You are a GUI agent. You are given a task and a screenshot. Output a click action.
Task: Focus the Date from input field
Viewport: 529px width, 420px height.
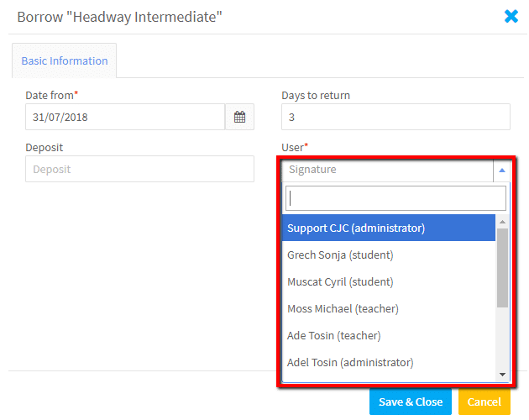[125, 117]
